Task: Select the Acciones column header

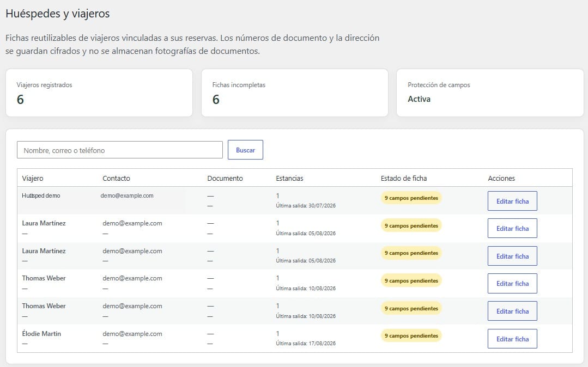Action: [501, 179]
